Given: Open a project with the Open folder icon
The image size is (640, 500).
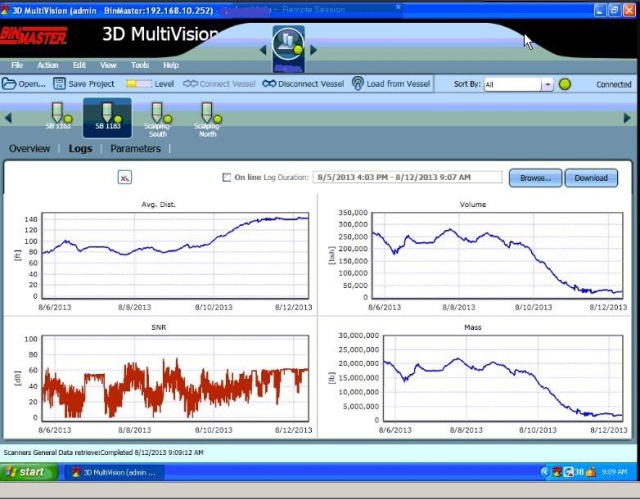Looking at the screenshot, I should coord(9,84).
